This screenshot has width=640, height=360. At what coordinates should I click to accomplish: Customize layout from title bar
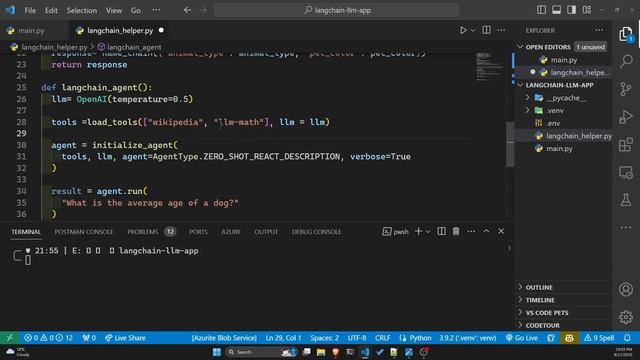(x=587, y=10)
